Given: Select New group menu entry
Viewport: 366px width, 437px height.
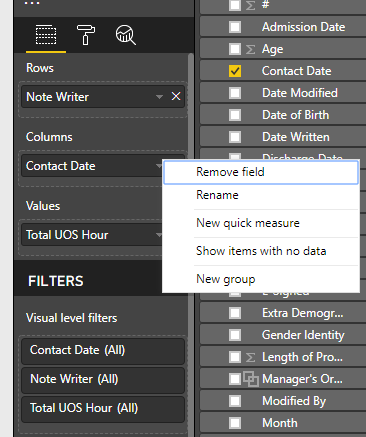Looking at the screenshot, I should 261,279.
